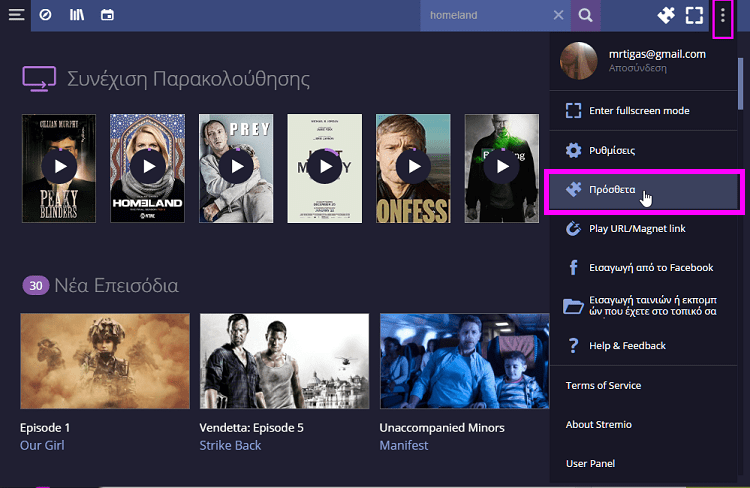Select Enter fullscreen mode
This screenshot has height=488, width=750.
tap(643, 111)
